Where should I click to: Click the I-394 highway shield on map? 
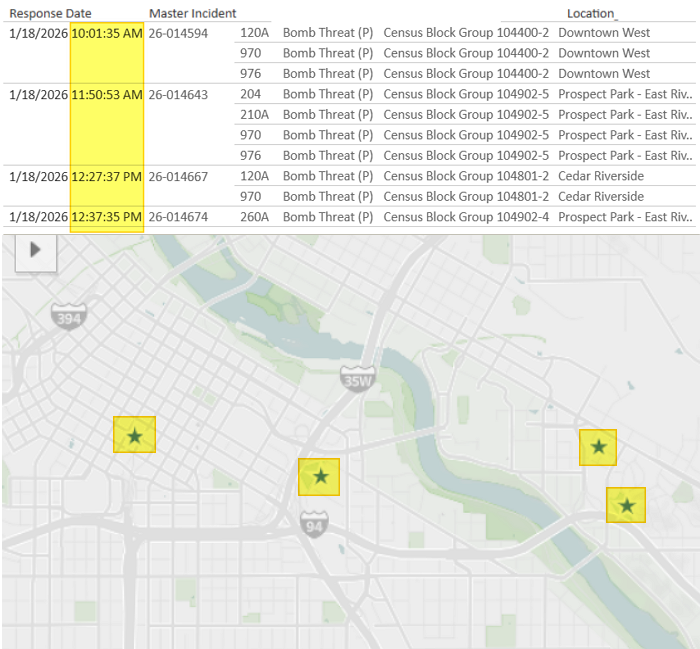click(69, 316)
